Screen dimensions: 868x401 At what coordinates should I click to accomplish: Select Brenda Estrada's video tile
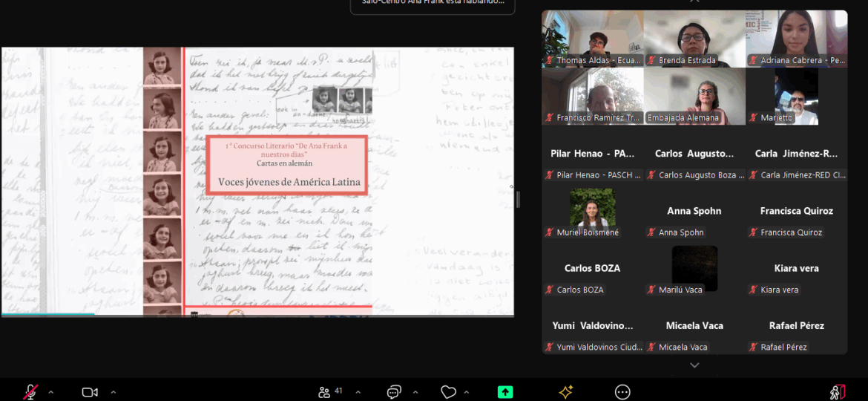pos(694,37)
